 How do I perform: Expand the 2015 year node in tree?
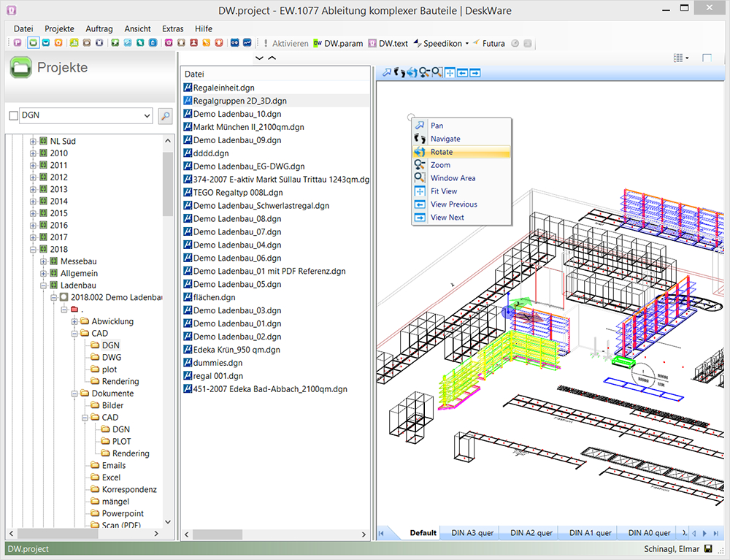(33, 213)
